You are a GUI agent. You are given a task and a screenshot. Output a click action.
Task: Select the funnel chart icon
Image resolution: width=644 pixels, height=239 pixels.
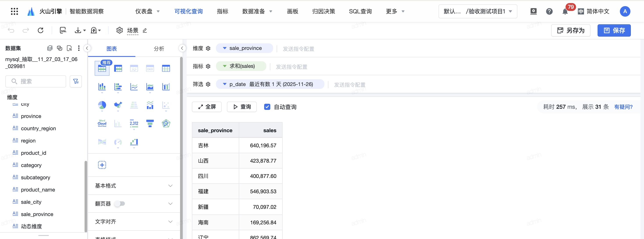point(150,123)
